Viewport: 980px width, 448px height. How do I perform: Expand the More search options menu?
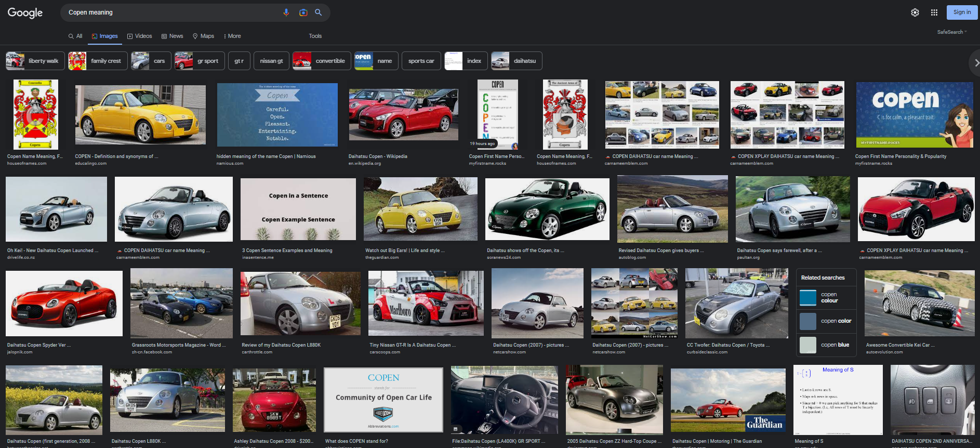point(232,36)
